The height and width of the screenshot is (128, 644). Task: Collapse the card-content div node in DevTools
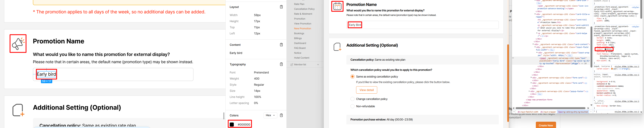point(533,44)
